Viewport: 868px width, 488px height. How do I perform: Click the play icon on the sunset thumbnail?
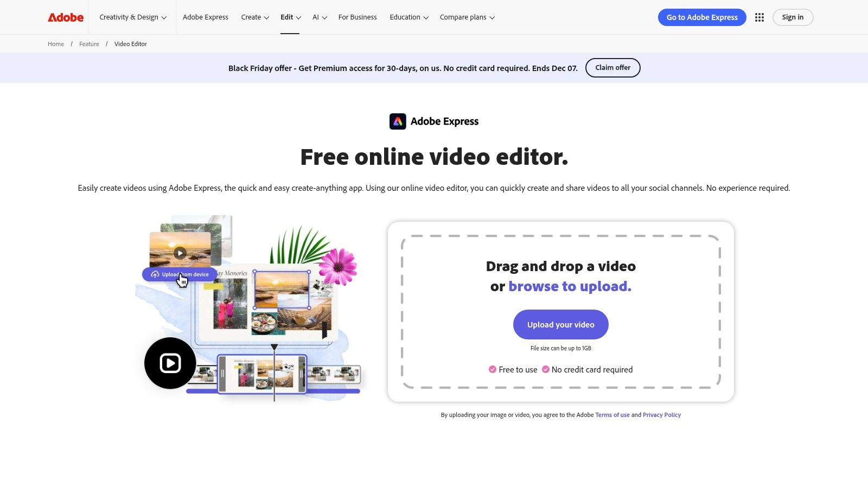(180, 253)
